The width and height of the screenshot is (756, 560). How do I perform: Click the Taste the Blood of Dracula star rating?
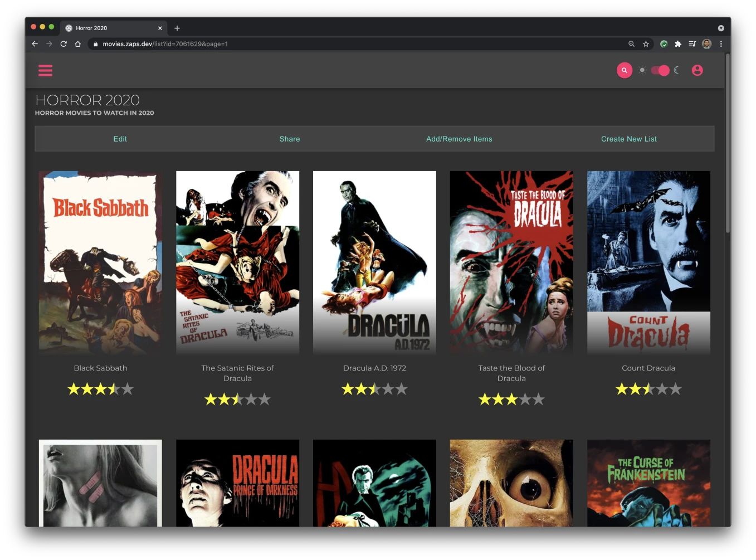pos(511,399)
